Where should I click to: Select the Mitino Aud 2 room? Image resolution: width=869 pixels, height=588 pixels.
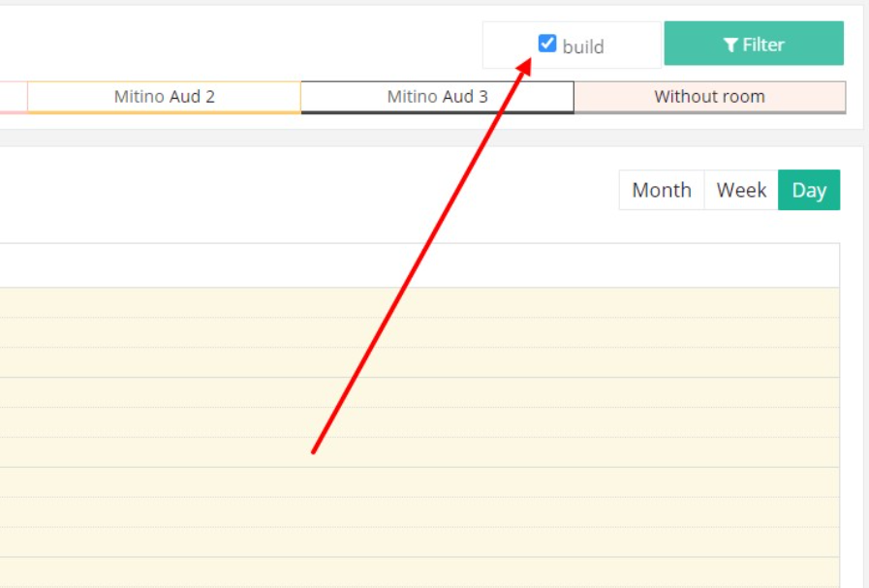[164, 97]
